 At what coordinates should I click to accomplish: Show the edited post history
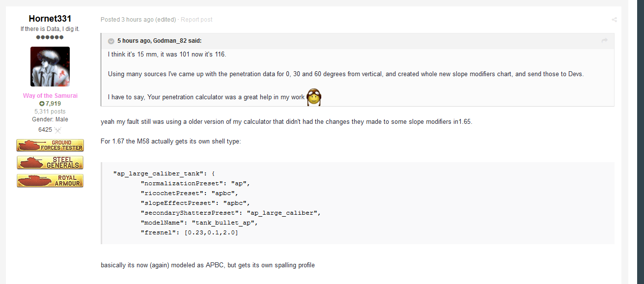[166, 20]
